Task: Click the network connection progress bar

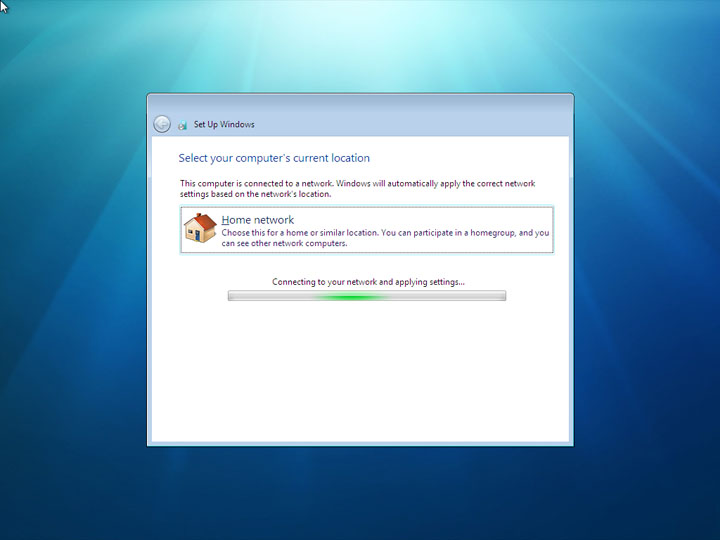Action: click(367, 296)
